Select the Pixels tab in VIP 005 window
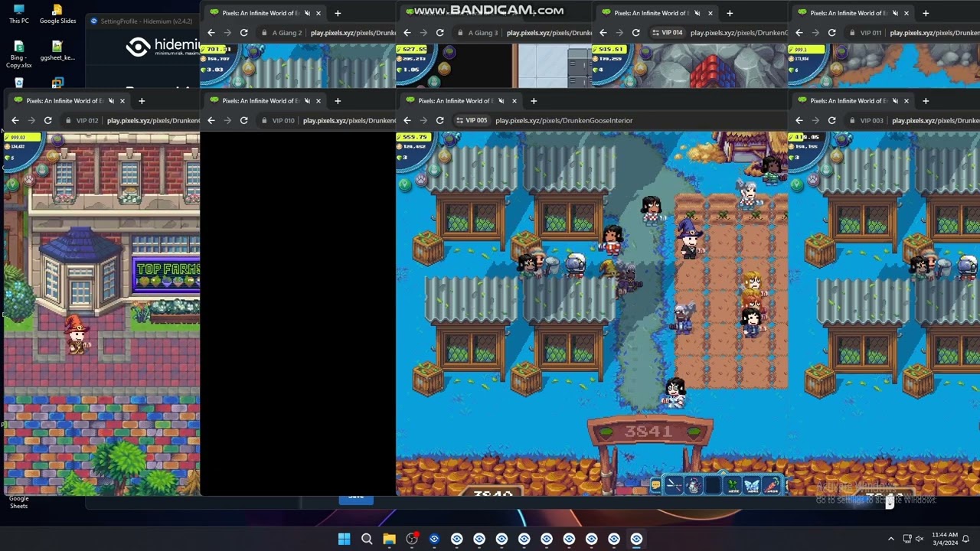980x551 pixels. click(x=459, y=100)
